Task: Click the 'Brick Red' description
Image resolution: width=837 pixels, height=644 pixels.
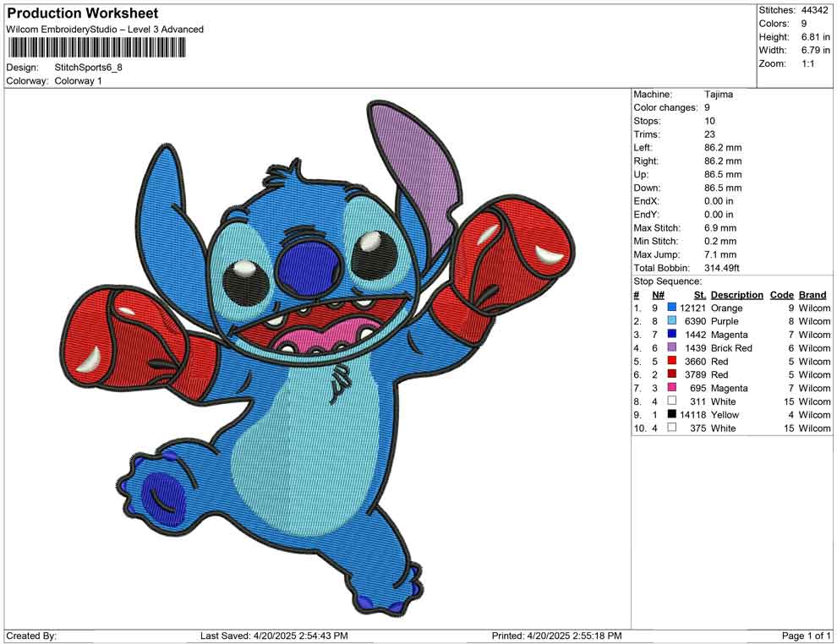Action: 731,348
